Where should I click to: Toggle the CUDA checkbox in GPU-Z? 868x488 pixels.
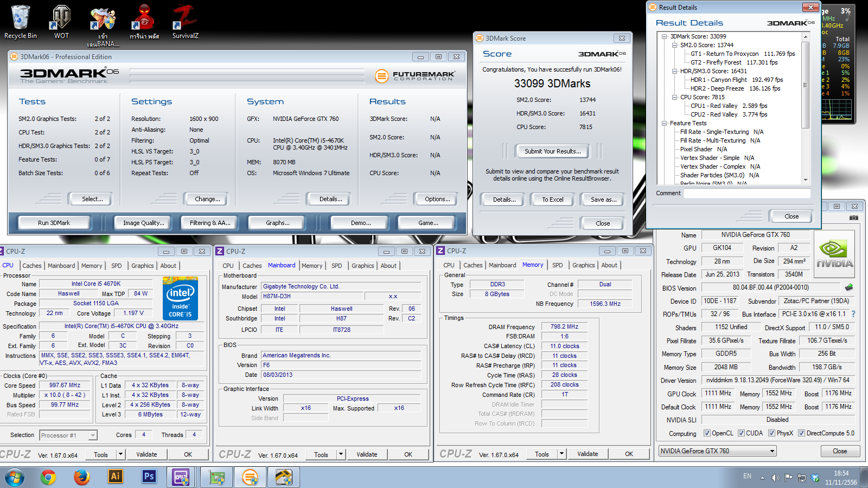click(741, 433)
